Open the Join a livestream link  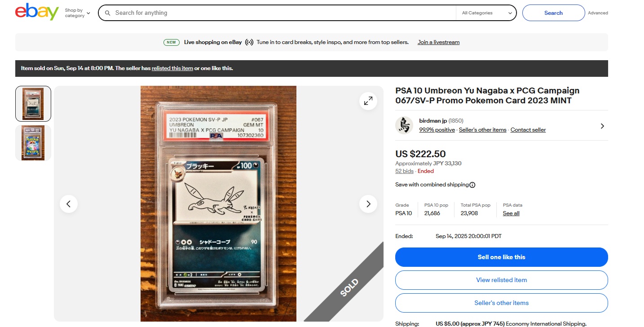438,42
